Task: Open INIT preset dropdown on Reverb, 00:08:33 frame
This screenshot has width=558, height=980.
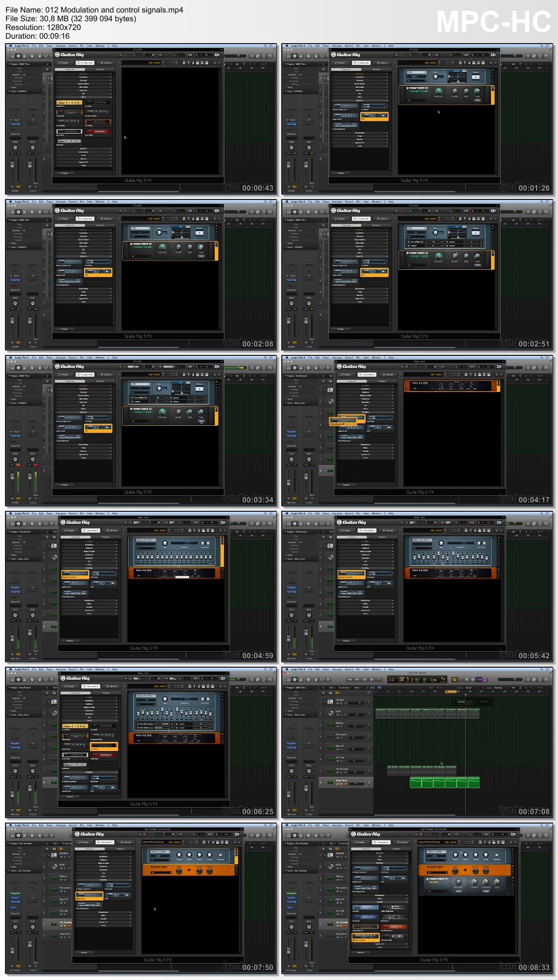Action: tap(437, 891)
